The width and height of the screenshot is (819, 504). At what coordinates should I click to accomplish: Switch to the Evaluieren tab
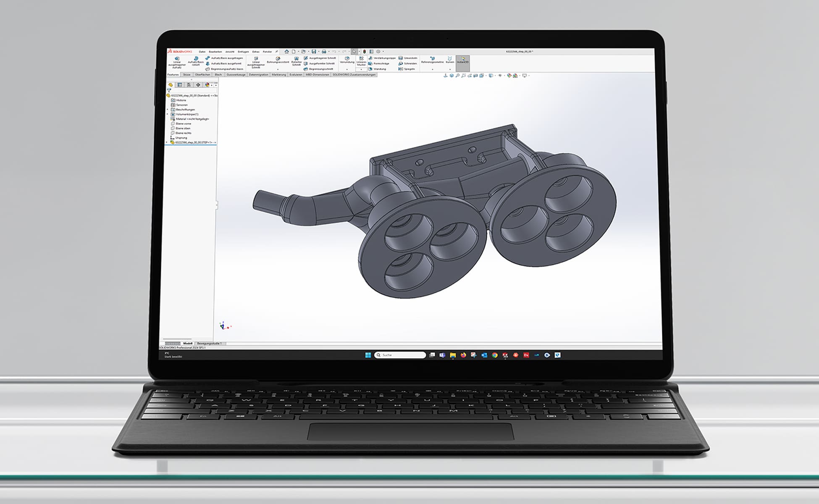(x=296, y=75)
